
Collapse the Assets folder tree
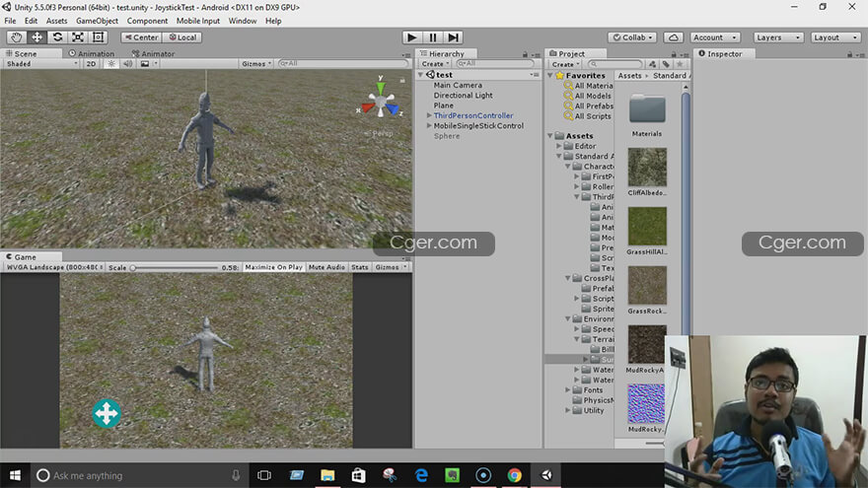click(550, 136)
